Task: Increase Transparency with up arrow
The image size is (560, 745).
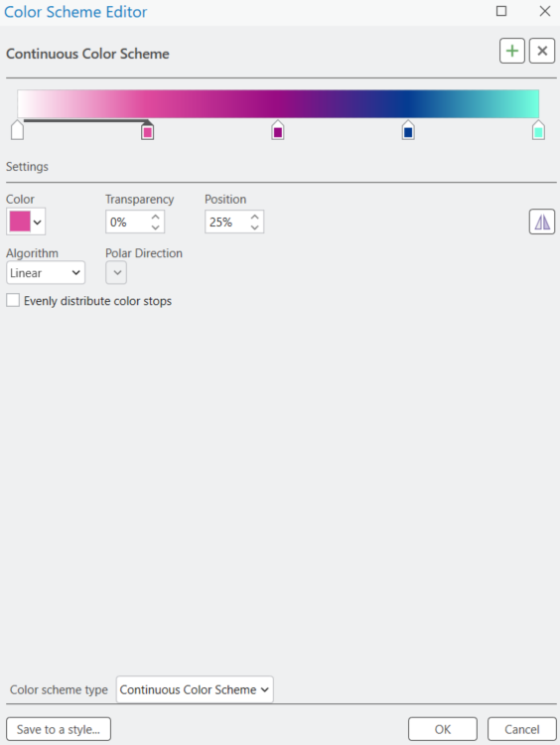Action: click(155, 217)
